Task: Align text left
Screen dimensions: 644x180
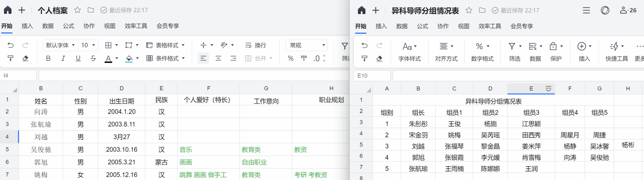Action: [203, 58]
